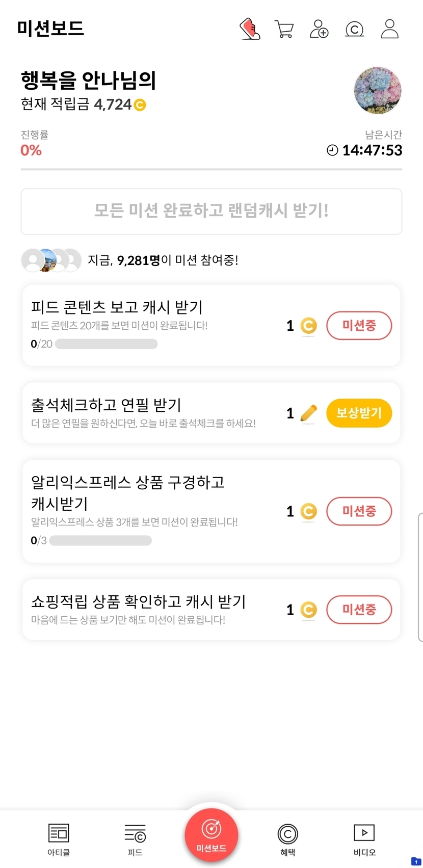
Task: Claim attendance reward with 보상받기
Action: [x=359, y=413]
